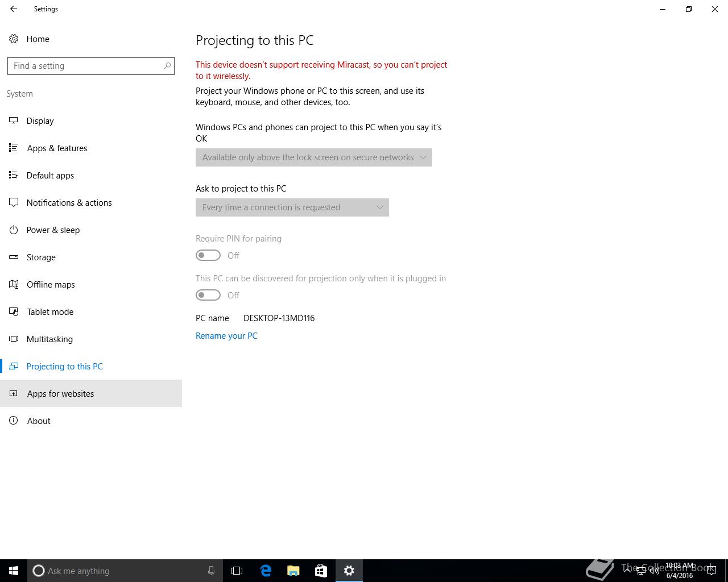728x582 pixels.
Task: Click the Multitasking icon
Action: pos(14,339)
